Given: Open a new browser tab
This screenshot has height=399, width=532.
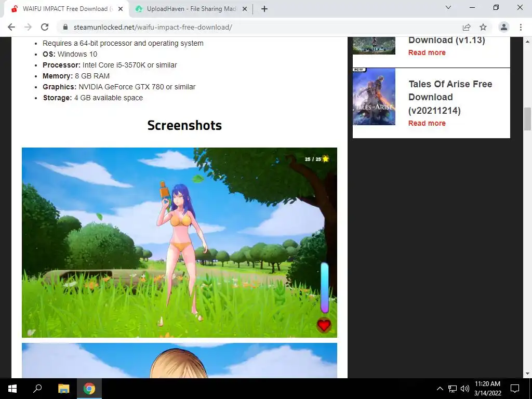Looking at the screenshot, I should tap(264, 9).
